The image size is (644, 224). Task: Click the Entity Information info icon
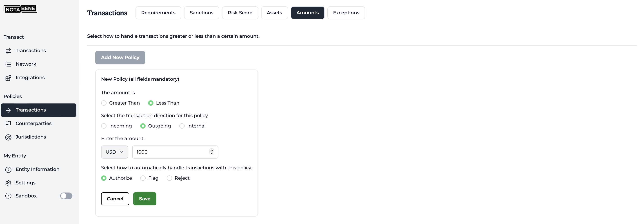[x=8, y=170]
